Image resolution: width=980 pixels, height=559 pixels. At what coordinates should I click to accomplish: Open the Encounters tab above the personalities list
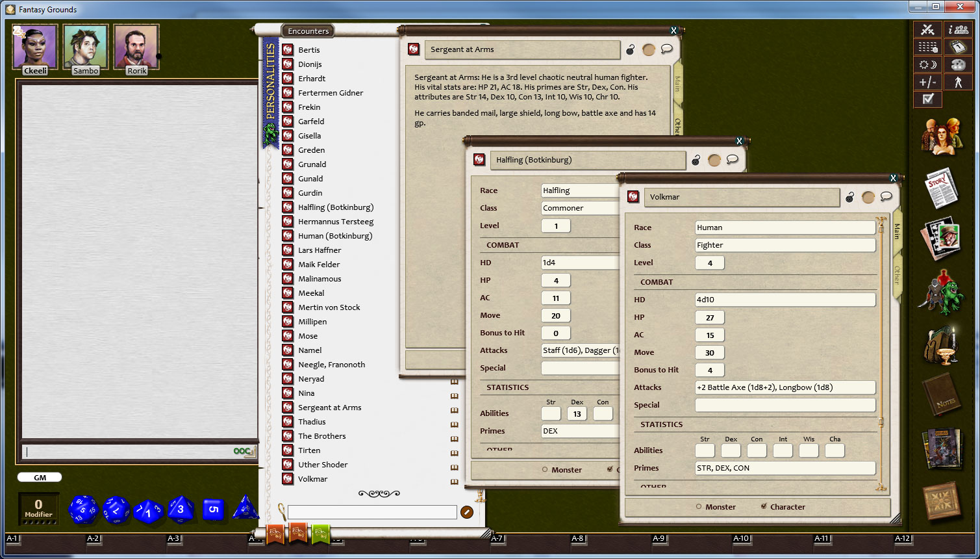click(307, 31)
